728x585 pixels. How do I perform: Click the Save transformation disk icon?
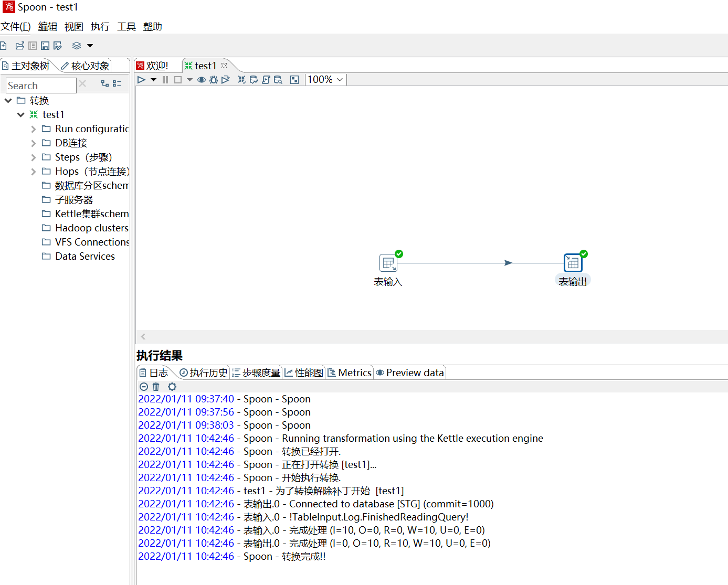45,46
